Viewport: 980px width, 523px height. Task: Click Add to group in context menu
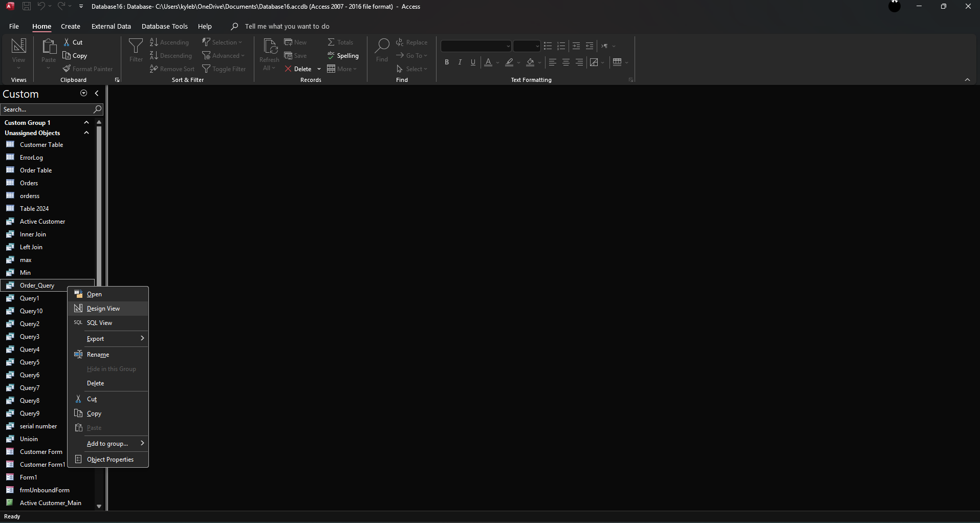(108, 443)
